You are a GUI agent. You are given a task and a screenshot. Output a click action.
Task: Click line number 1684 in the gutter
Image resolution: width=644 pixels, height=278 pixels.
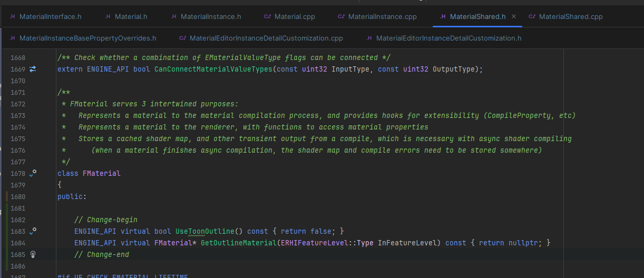(x=18, y=243)
